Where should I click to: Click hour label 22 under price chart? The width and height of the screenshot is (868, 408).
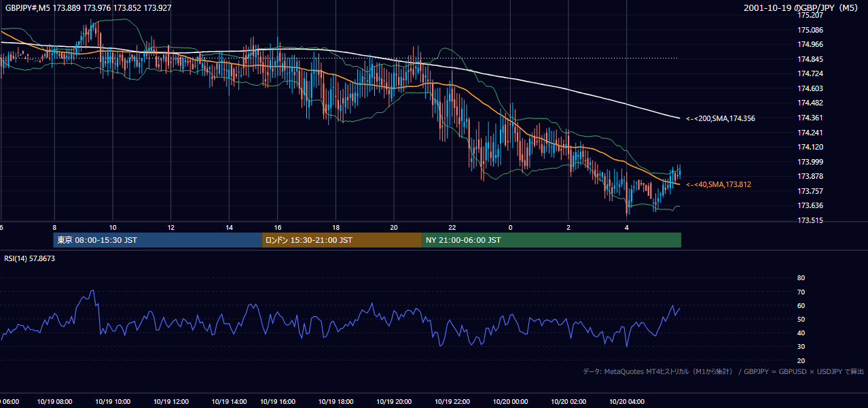pos(452,227)
